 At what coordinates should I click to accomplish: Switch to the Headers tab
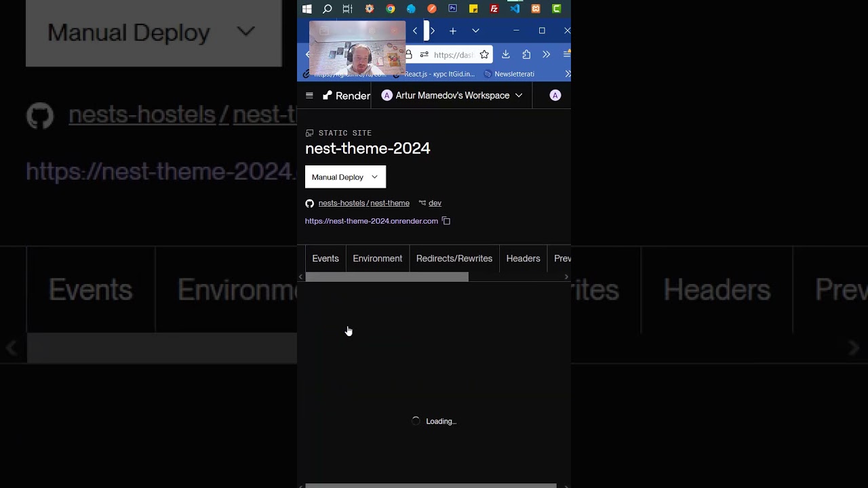pyautogui.click(x=523, y=258)
